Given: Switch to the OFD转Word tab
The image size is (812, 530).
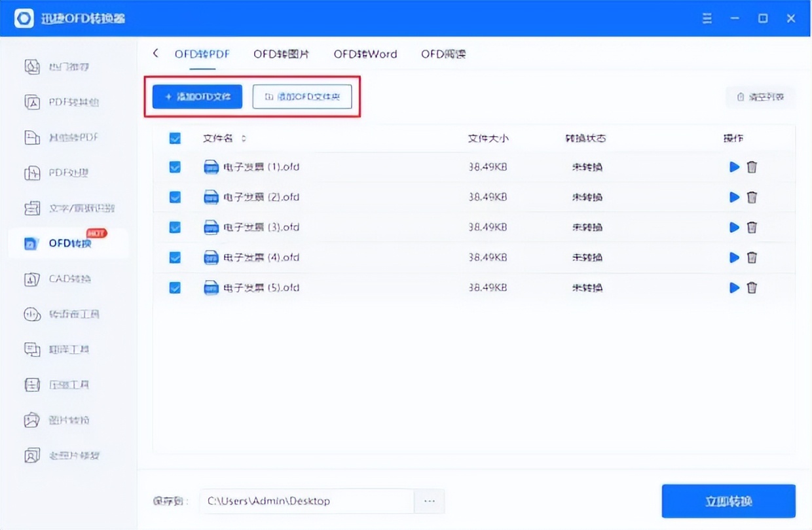Looking at the screenshot, I should (365, 54).
